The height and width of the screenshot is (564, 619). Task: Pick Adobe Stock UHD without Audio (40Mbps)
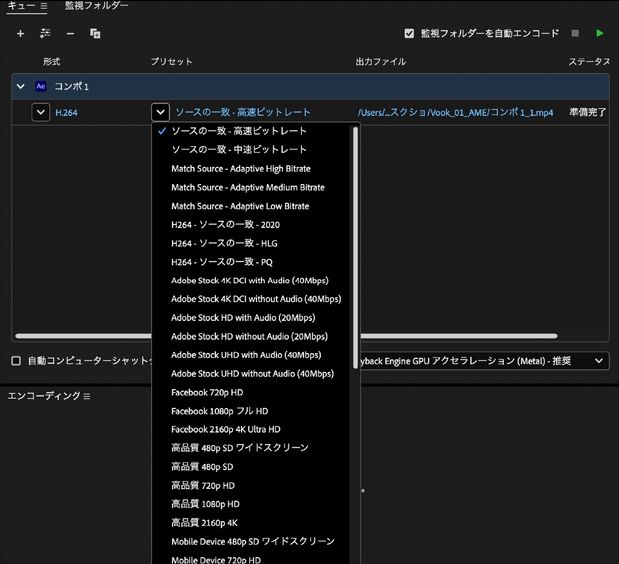252,374
